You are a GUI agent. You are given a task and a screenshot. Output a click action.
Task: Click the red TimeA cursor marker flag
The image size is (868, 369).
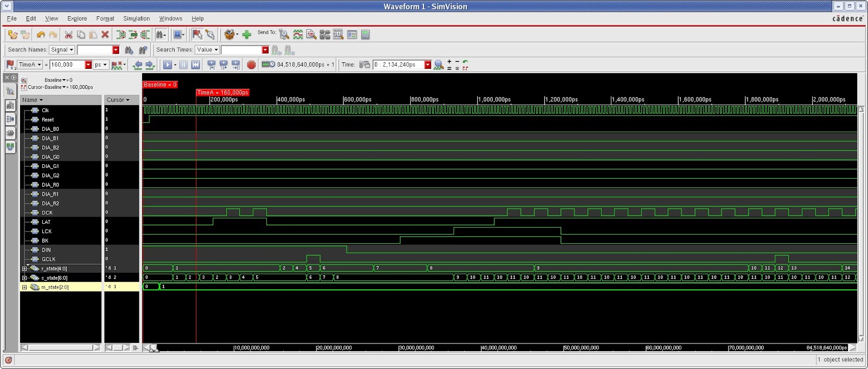(222, 93)
